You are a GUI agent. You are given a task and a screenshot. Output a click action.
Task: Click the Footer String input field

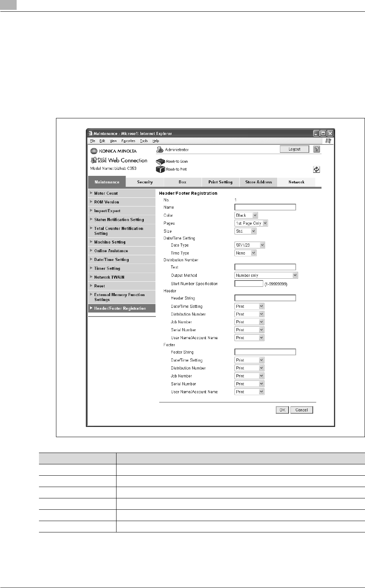265,352
